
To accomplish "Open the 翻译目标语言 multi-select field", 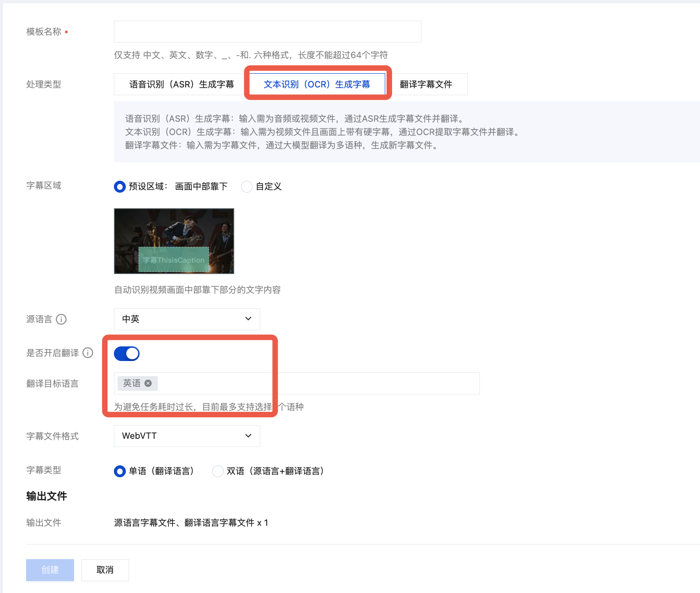I will (x=296, y=383).
